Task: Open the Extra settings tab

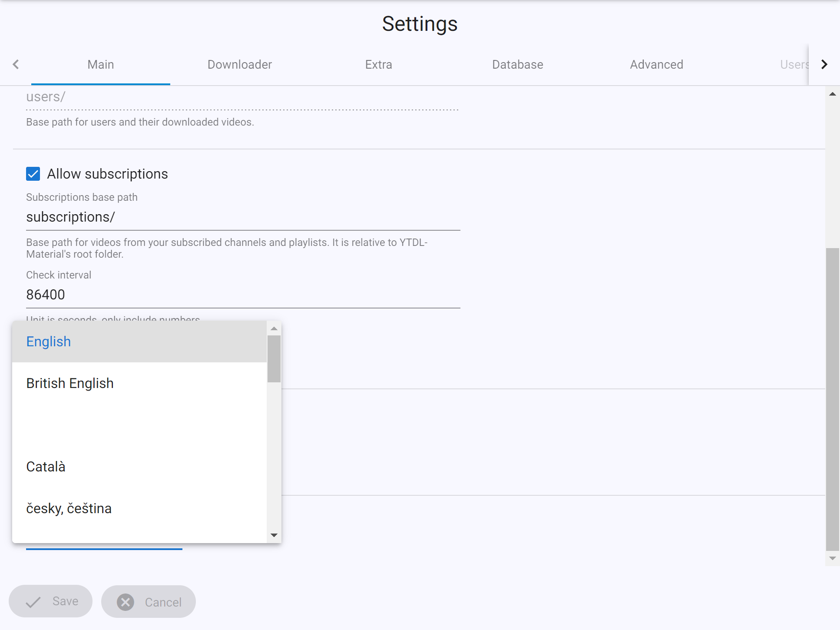Action: pyautogui.click(x=378, y=64)
